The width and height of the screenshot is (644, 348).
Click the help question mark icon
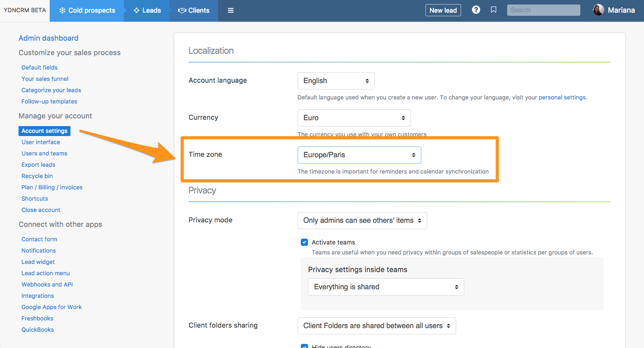pyautogui.click(x=476, y=10)
